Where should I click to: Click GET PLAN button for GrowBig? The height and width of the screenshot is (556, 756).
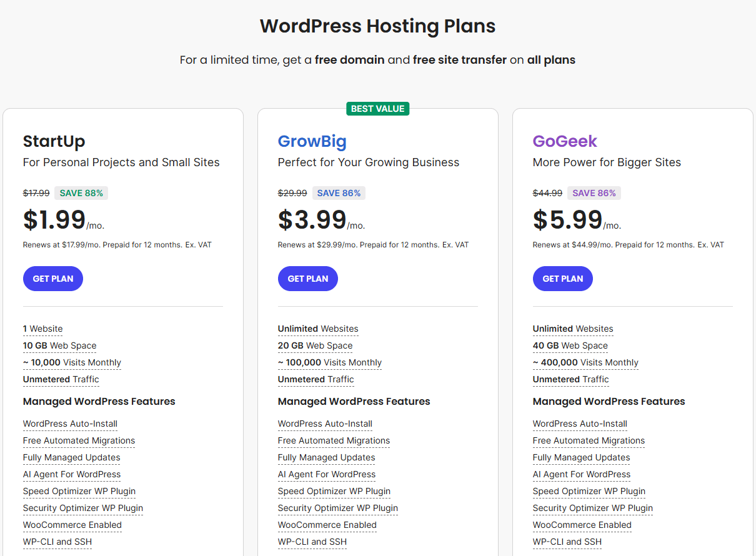click(x=307, y=279)
